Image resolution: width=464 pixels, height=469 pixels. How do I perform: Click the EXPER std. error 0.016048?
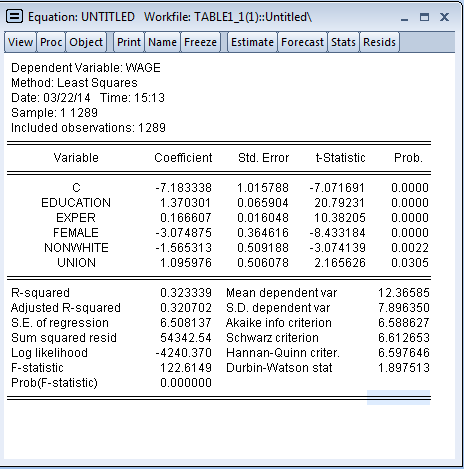[x=263, y=218]
